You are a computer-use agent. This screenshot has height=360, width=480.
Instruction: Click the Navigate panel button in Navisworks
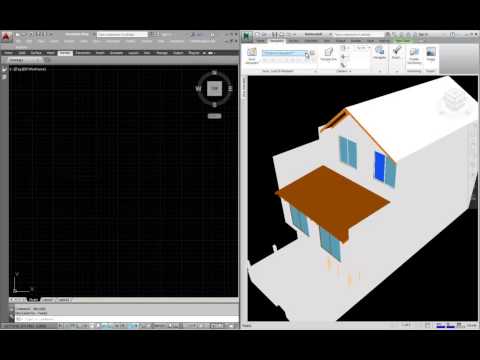click(379, 53)
